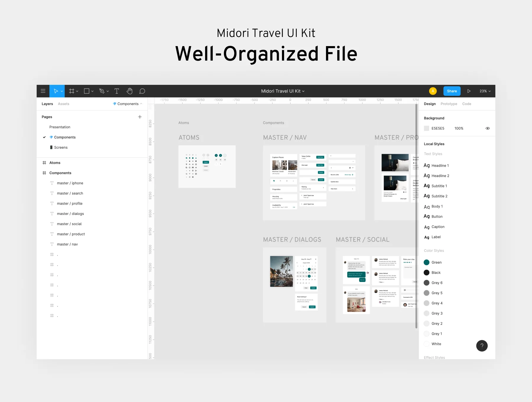Add a new page with plus
Image resolution: width=532 pixels, height=402 pixels.
pos(140,117)
